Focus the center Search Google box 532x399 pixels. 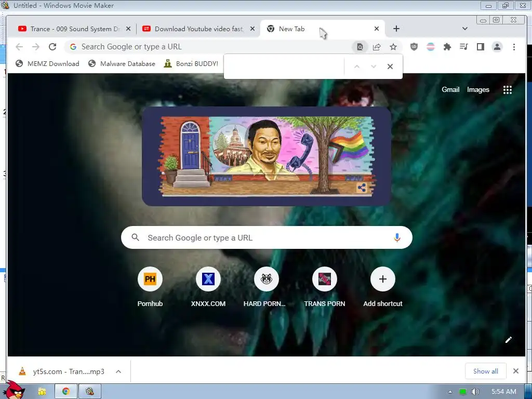click(x=267, y=237)
